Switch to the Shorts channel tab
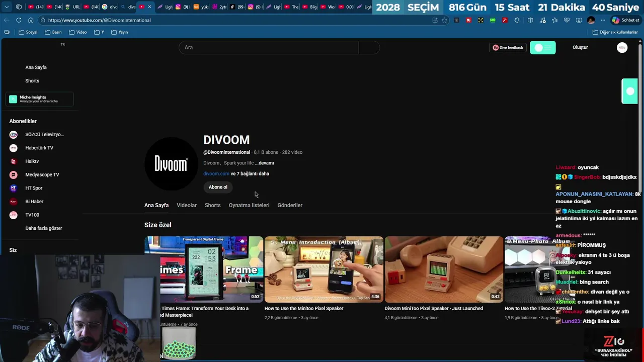Viewport: 644px width, 362px height. click(x=212, y=205)
